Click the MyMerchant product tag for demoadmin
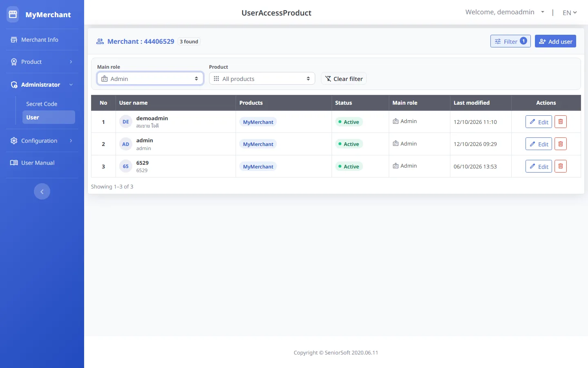The height and width of the screenshot is (368, 588). [x=258, y=122]
